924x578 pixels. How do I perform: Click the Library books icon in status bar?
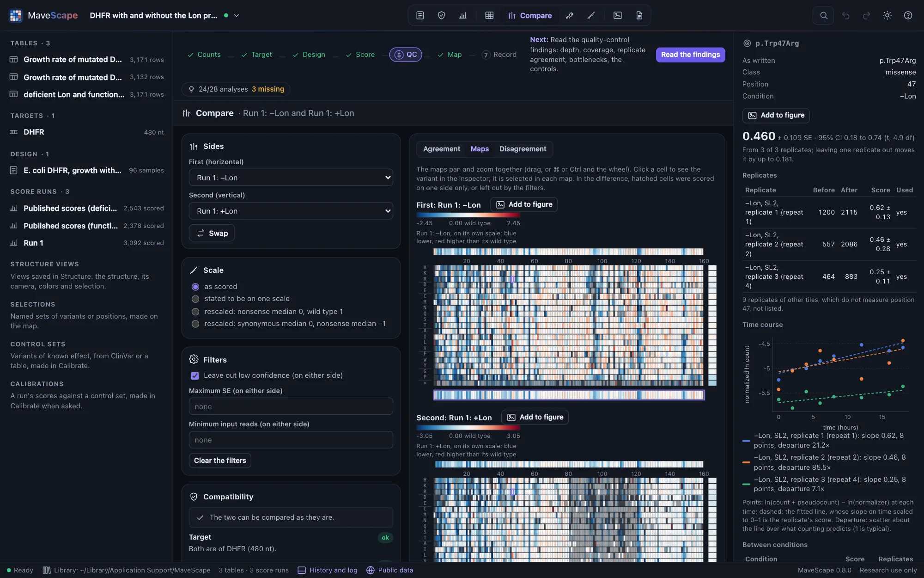(47, 570)
